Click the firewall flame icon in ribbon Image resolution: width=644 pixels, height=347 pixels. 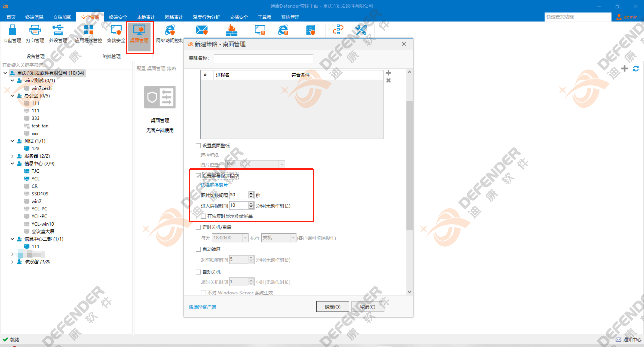click(231, 30)
